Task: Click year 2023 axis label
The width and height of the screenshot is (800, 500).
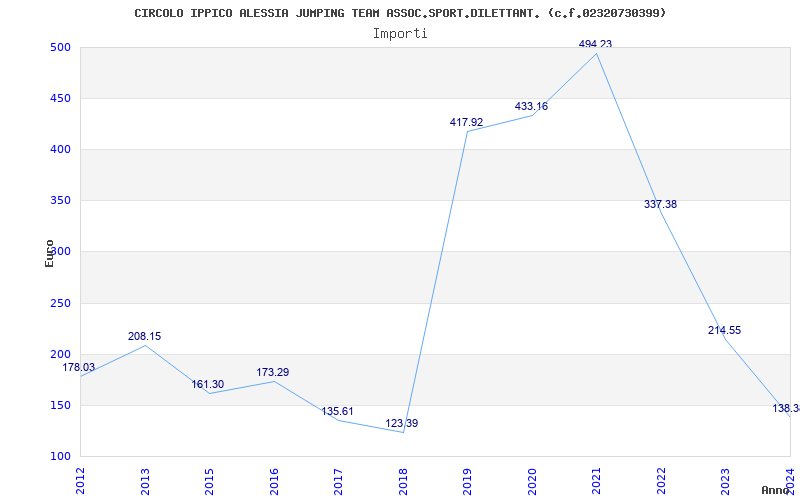Action: click(726, 481)
